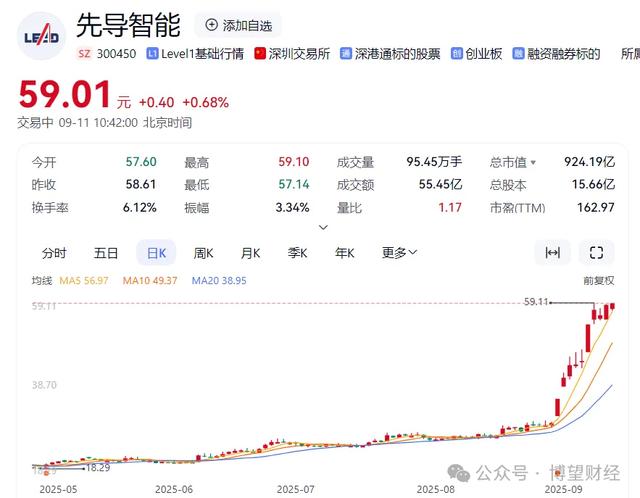Select the 月K chart tab
The height and width of the screenshot is (498, 640).
tap(250, 253)
